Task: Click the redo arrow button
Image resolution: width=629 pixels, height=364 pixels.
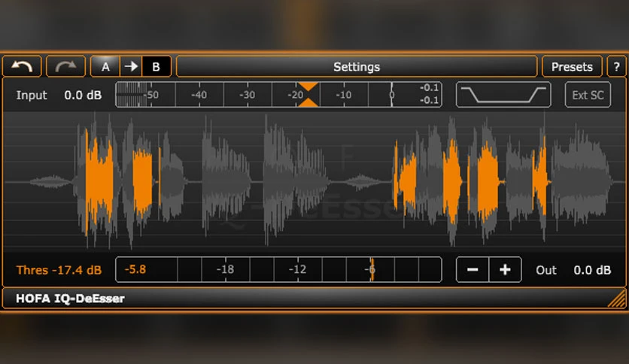Action: (x=65, y=66)
